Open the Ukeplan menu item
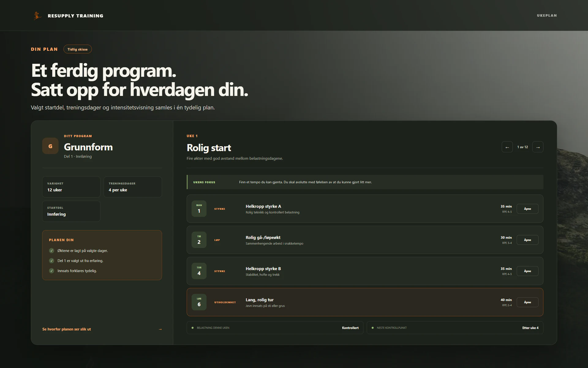The image size is (588, 368). pyautogui.click(x=547, y=15)
